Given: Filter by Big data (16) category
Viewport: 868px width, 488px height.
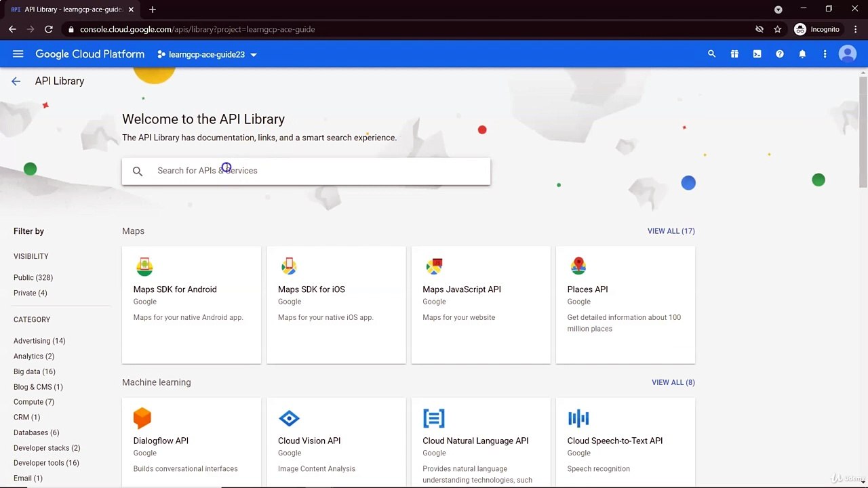Looking at the screenshot, I should [35, 371].
